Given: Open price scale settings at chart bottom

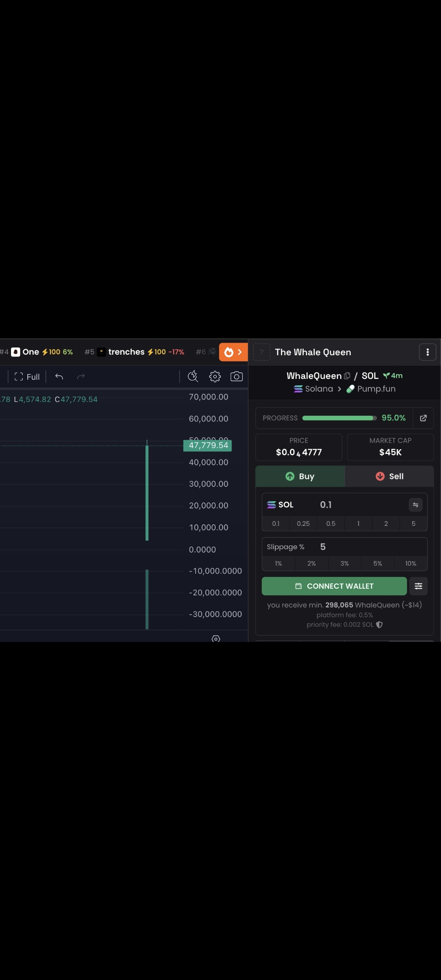Looking at the screenshot, I should tap(216, 639).
